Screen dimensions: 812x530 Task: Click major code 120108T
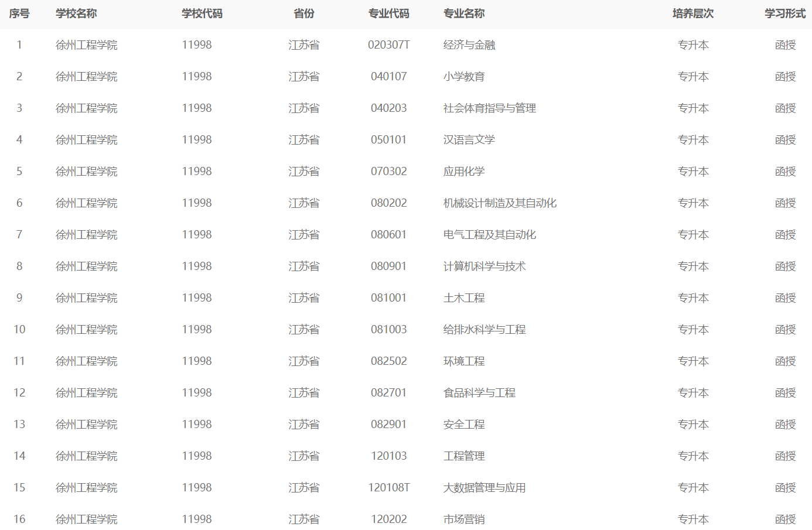[389, 488]
